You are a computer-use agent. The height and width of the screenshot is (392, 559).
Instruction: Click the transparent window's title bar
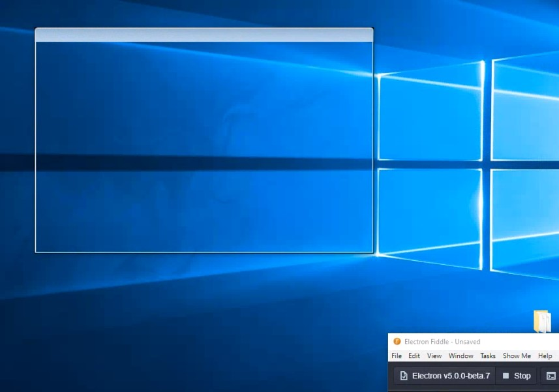[x=204, y=35]
